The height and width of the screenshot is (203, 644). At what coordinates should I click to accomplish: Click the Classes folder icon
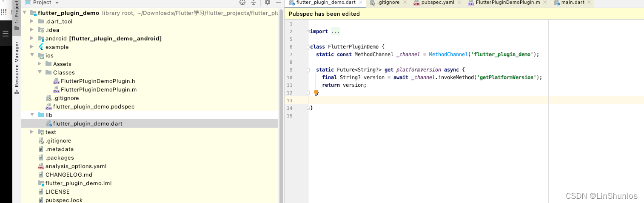click(x=49, y=72)
